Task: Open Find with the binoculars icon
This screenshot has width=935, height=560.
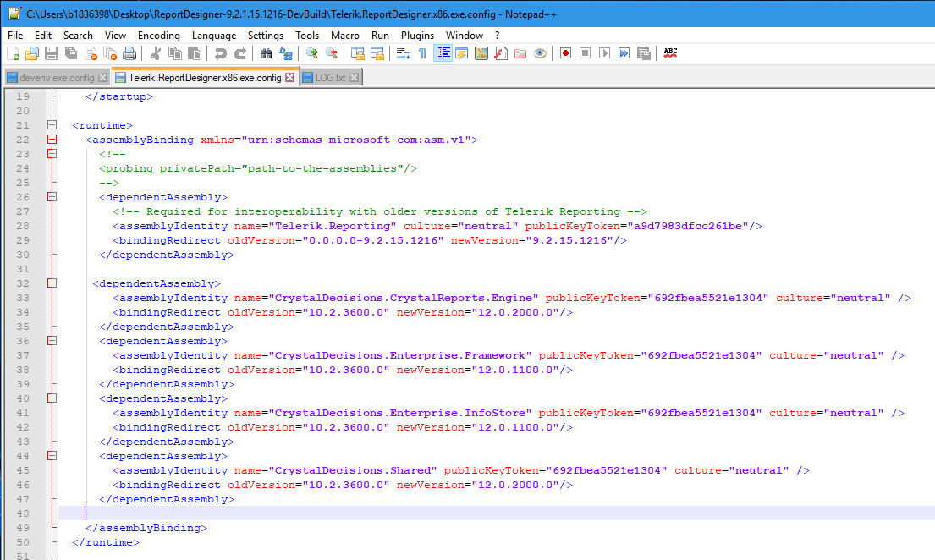Action: tap(266, 53)
